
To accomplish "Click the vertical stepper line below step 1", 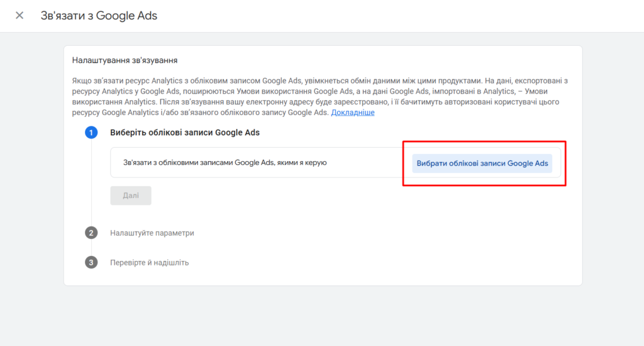I will coord(92,189).
